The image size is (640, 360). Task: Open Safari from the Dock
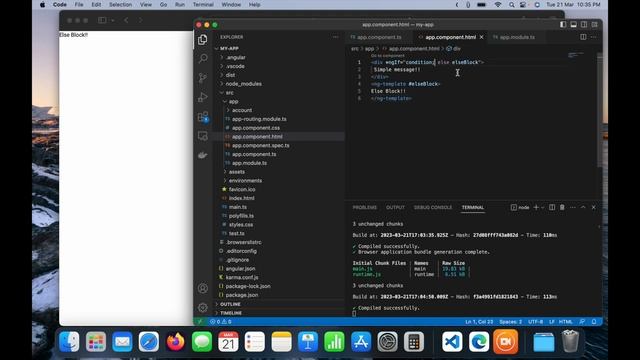click(149, 342)
